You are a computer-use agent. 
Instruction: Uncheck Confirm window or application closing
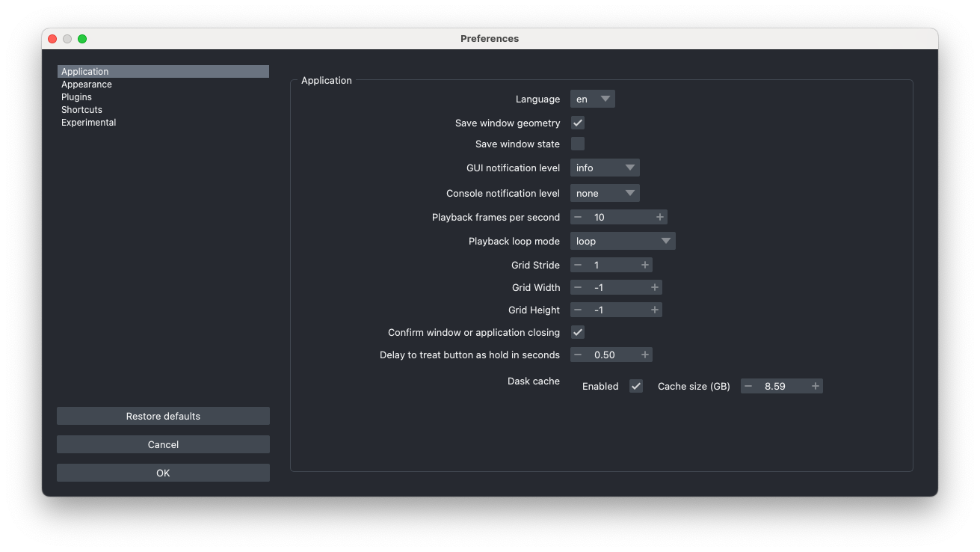point(577,331)
